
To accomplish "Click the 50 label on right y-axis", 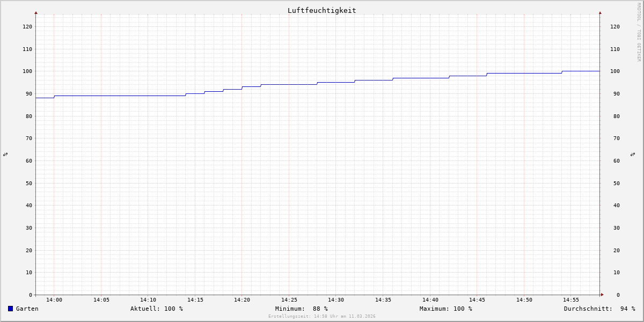I will 614,183.
